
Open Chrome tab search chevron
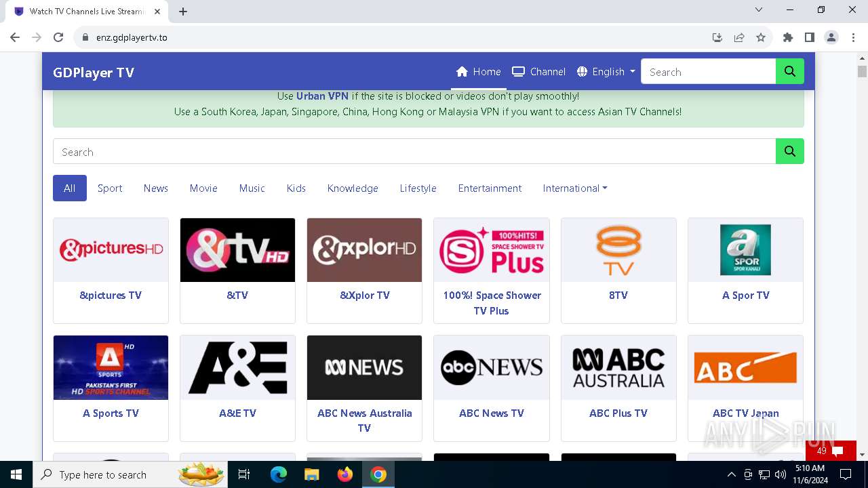pyautogui.click(x=759, y=10)
